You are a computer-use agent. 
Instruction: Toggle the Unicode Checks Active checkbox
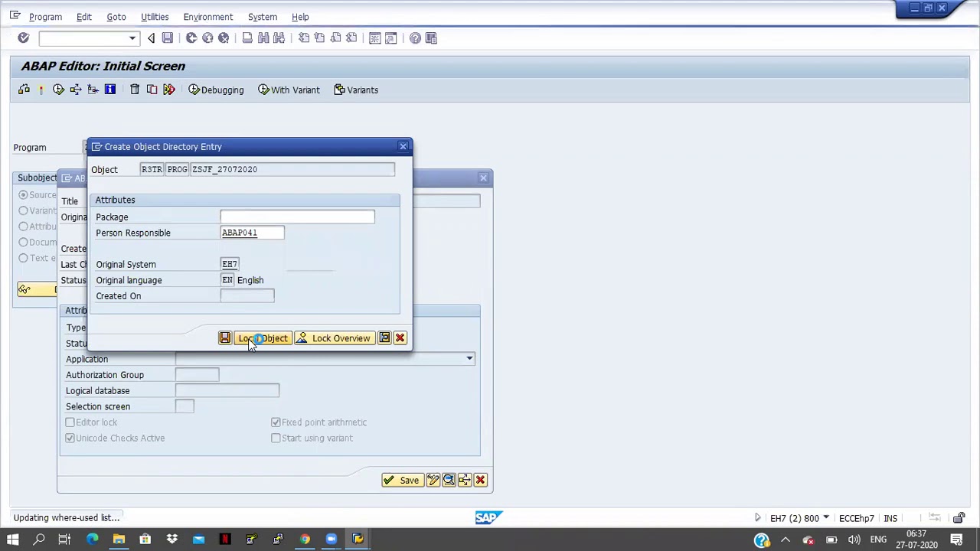click(70, 439)
